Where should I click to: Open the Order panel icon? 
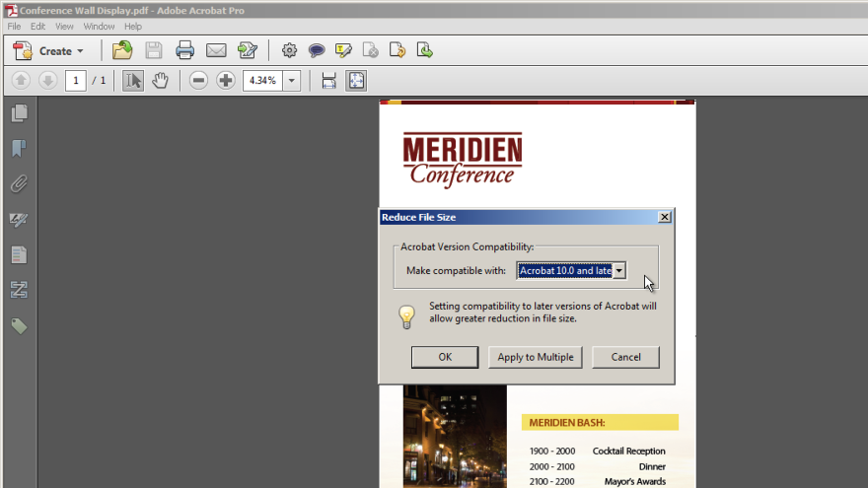pyautogui.click(x=20, y=290)
